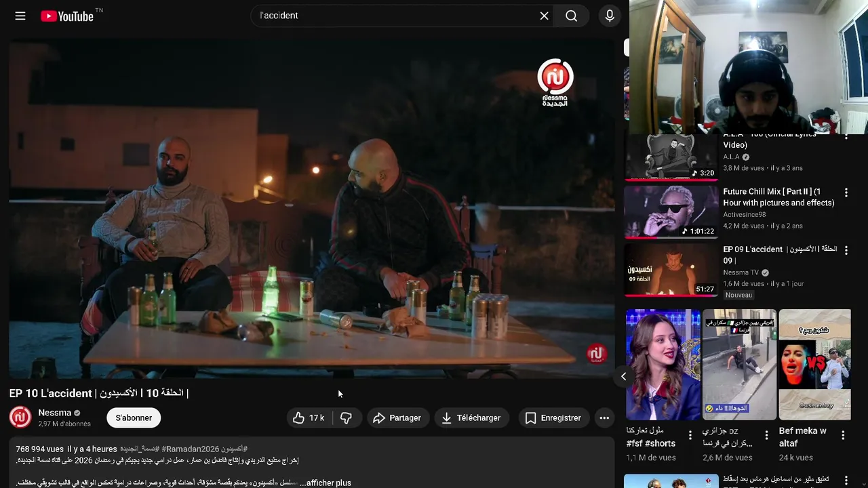Open the Nessma channel avatar
868x488 pixels.
[20, 418]
